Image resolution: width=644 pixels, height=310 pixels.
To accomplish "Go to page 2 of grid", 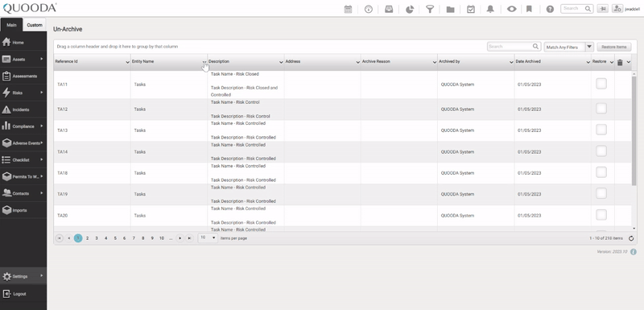I will 87,238.
